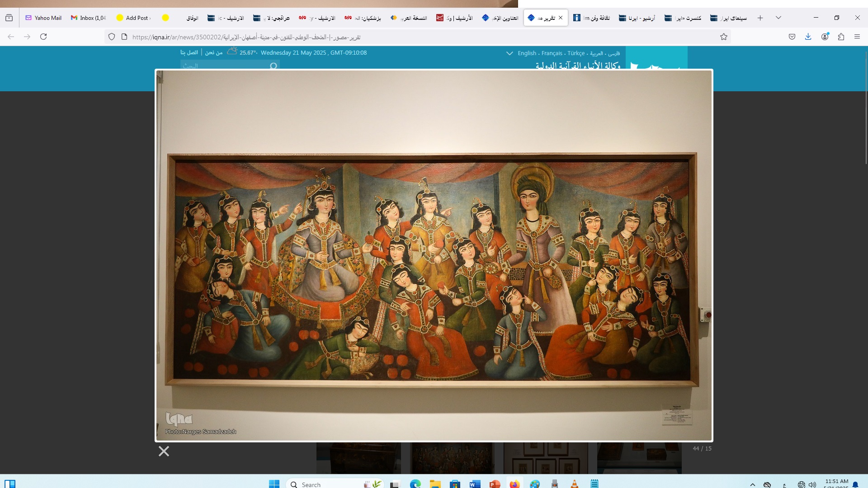Open network globe status icon

tap(802, 484)
